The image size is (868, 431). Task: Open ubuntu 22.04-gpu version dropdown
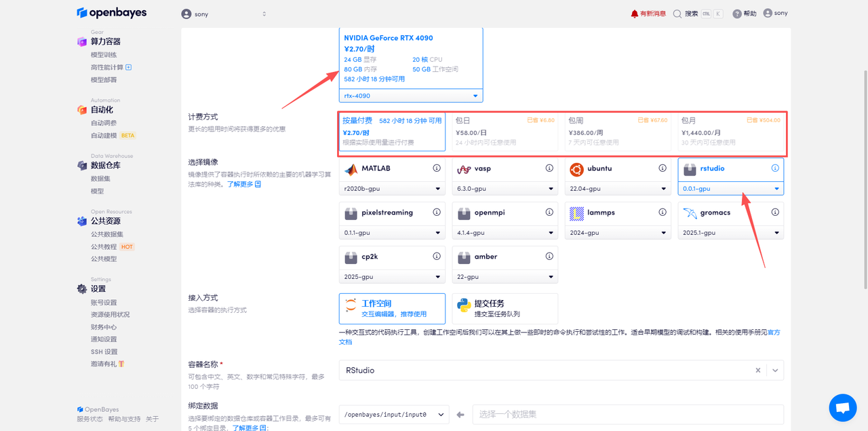(x=618, y=188)
